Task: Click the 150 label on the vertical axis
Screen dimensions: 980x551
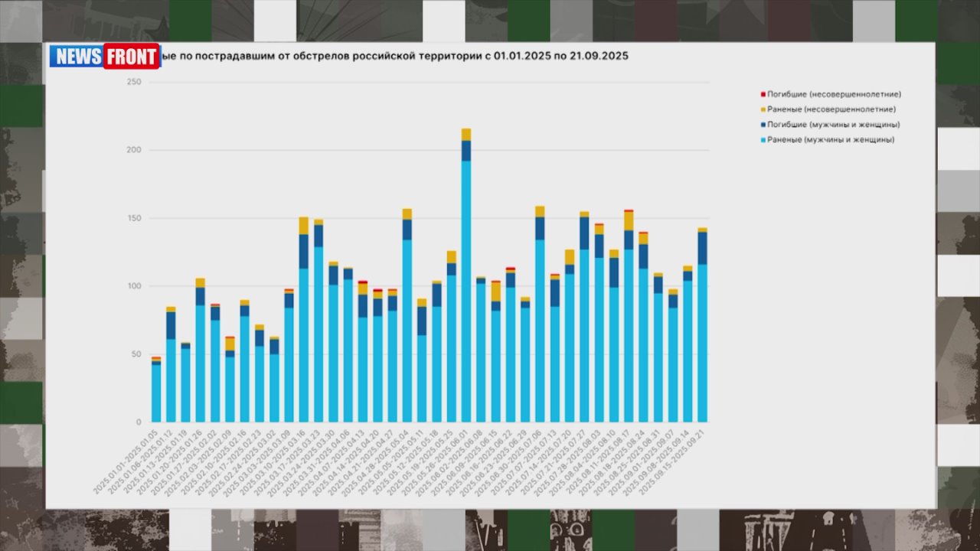Action: click(134, 218)
